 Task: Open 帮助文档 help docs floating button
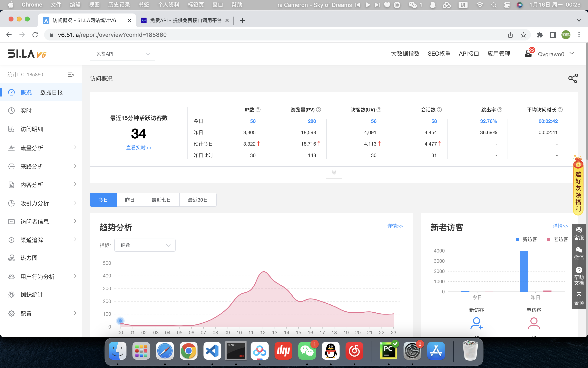coord(579,276)
